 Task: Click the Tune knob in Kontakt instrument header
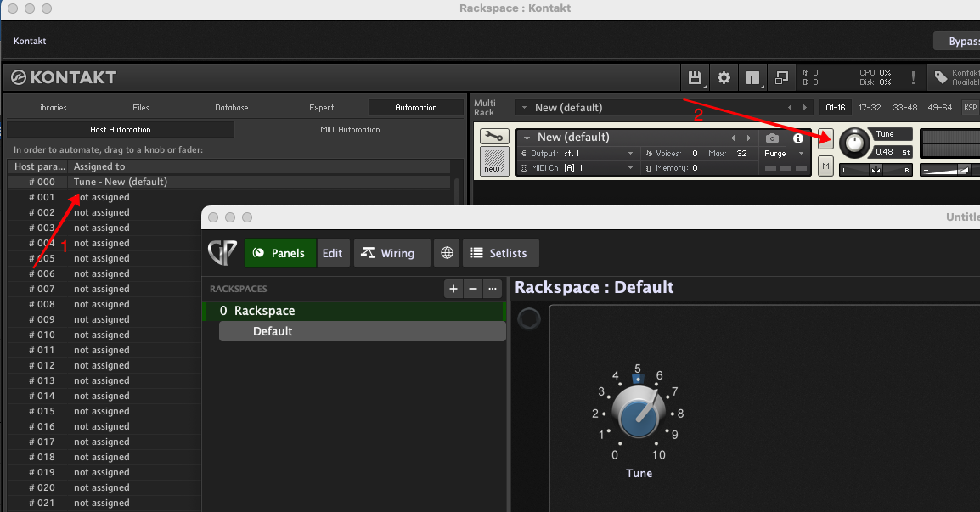click(x=853, y=143)
